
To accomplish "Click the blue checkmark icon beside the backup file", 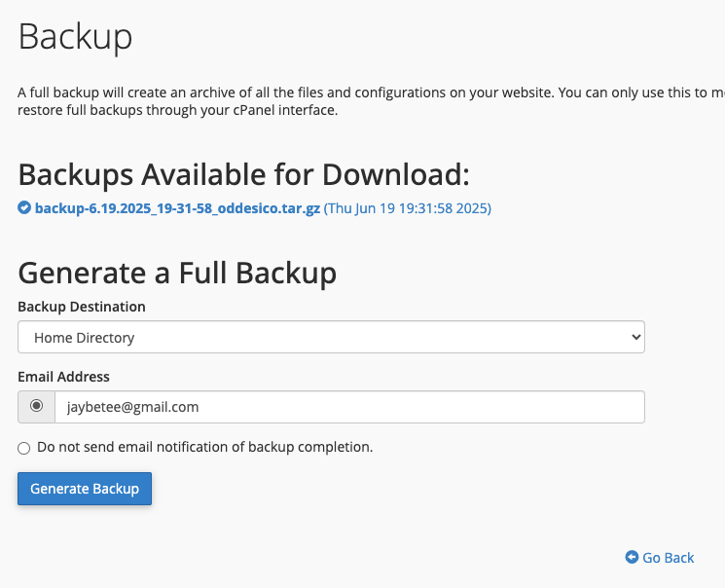I will coord(24,207).
